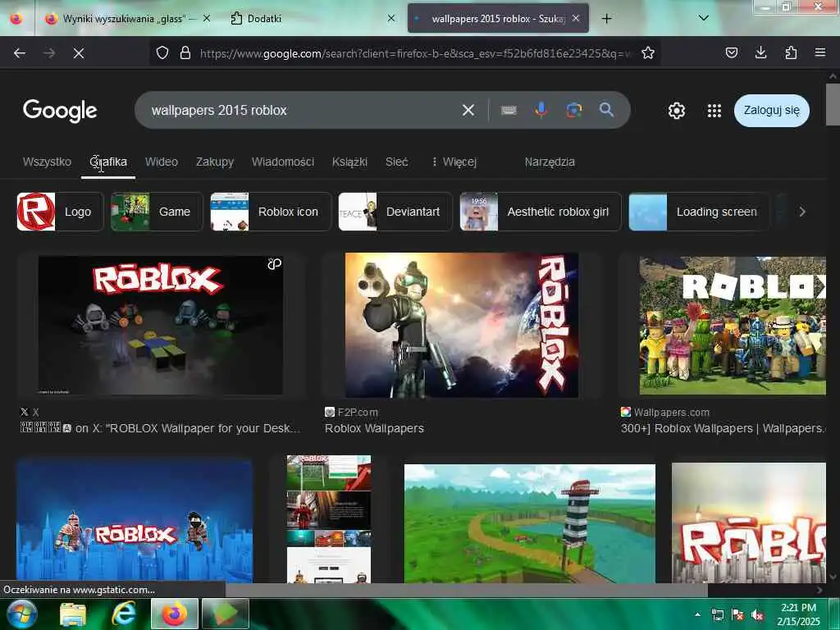
Task: Open the Firefox hamburger menu
Action: [820, 52]
